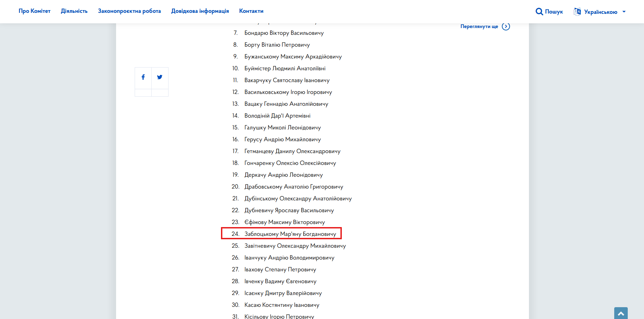Open the Контакти menu item
Viewport: 644px width, 319px height.
(251, 11)
